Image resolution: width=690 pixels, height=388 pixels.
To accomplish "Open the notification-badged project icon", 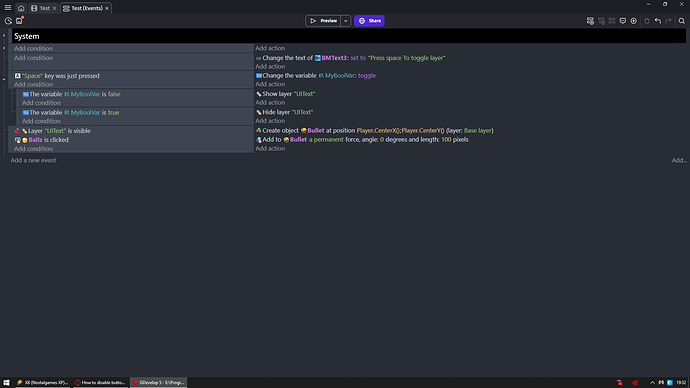I will [x=19, y=21].
